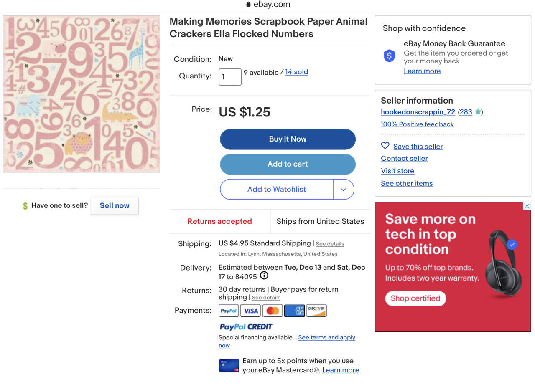
Task: Expand the Add to Watchlist dropdown arrow
Action: 344,190
